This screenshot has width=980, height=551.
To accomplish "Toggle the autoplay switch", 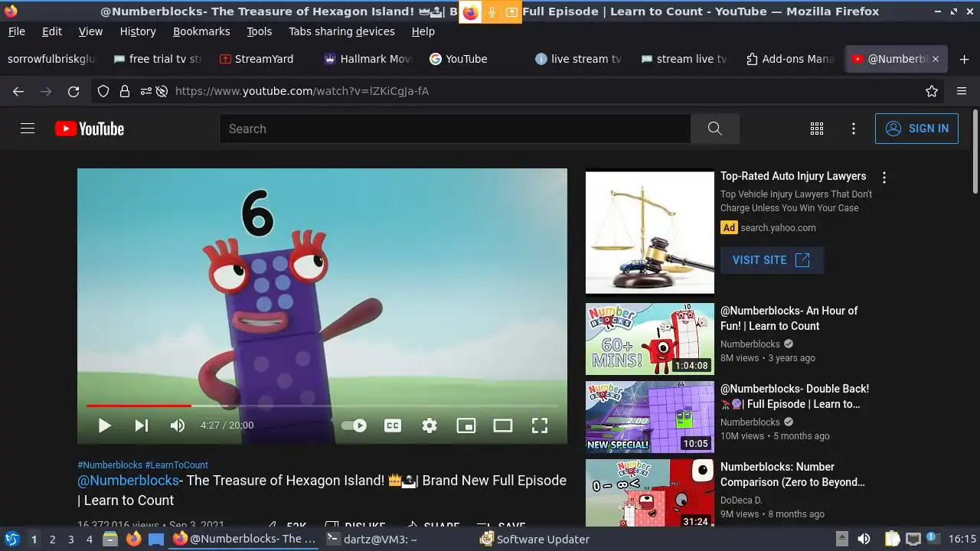I will point(354,425).
